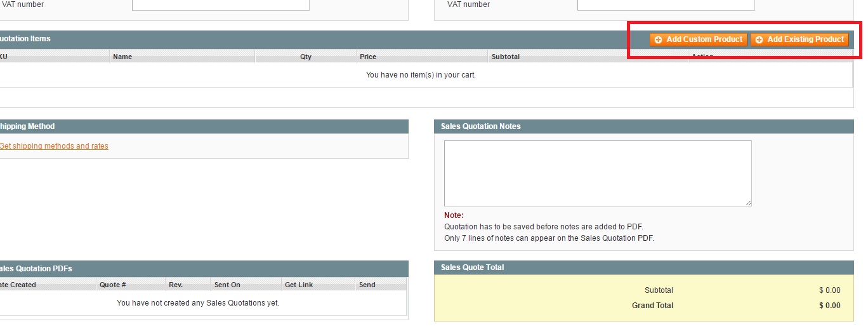Click plus icon on Add Custom Product
Screen dimensions: 868x331
(658, 39)
